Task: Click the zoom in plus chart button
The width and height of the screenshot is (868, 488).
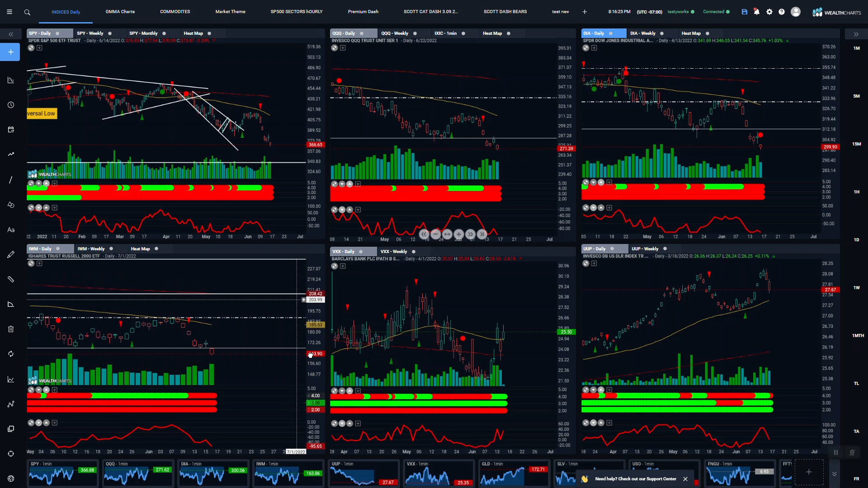Action: [x=459, y=234]
